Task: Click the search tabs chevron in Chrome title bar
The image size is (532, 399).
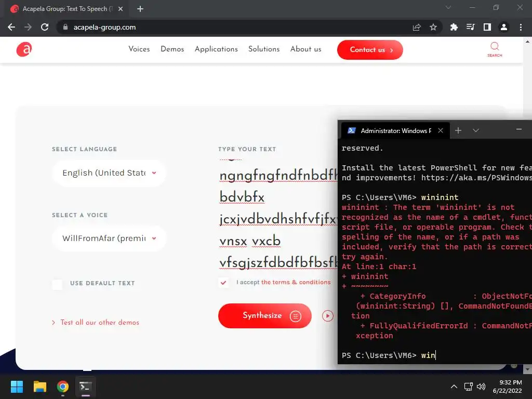Action: tap(448, 7)
